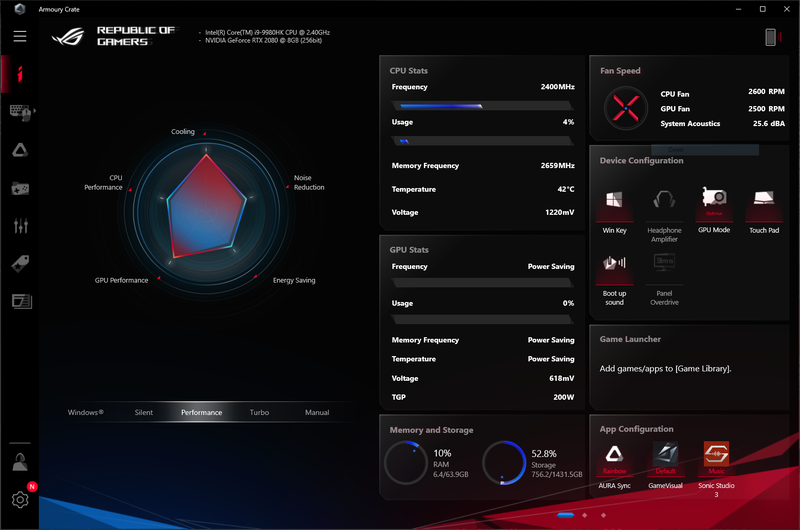This screenshot has height=530, width=800.
Task: Select the Performance operating mode
Action: (202, 412)
